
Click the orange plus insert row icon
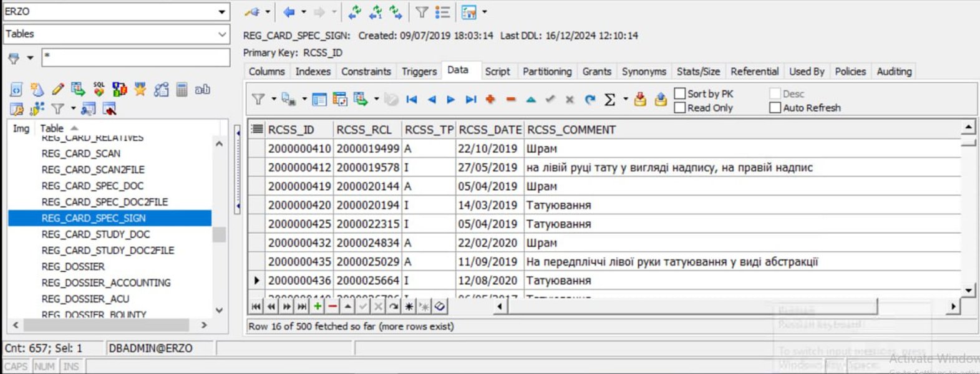coord(490,100)
